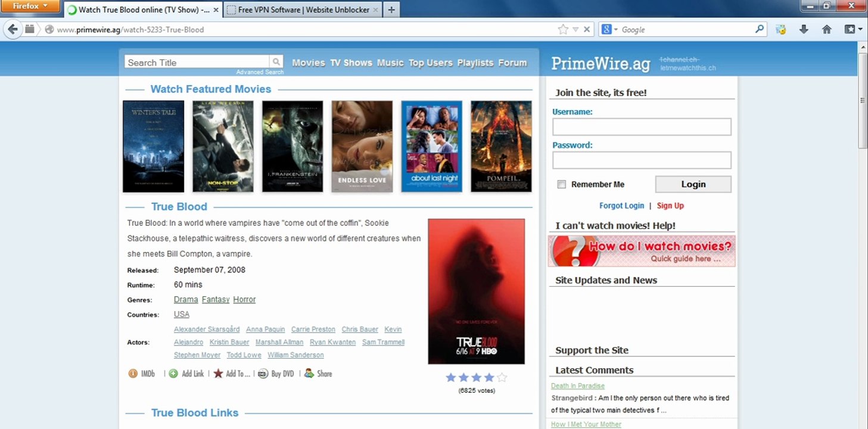Viewport: 868px width, 429px height.
Task: Click the Winter's Tale movie poster
Action: 153,146
